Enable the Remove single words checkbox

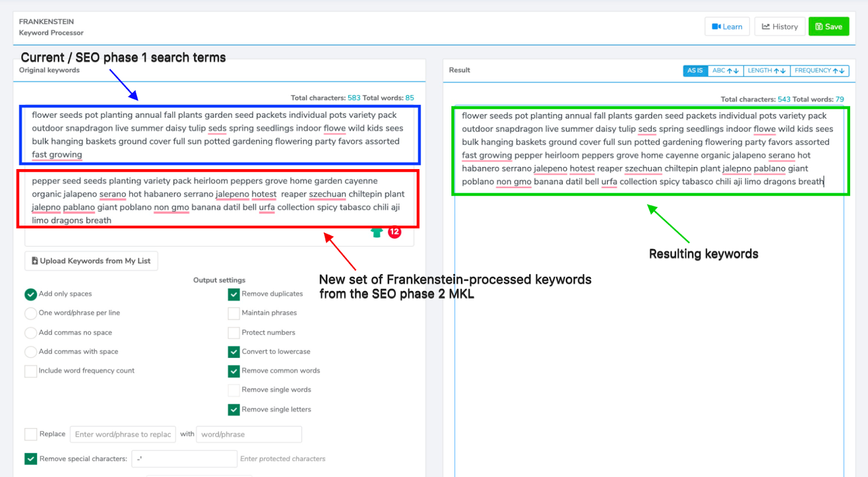[x=234, y=390]
